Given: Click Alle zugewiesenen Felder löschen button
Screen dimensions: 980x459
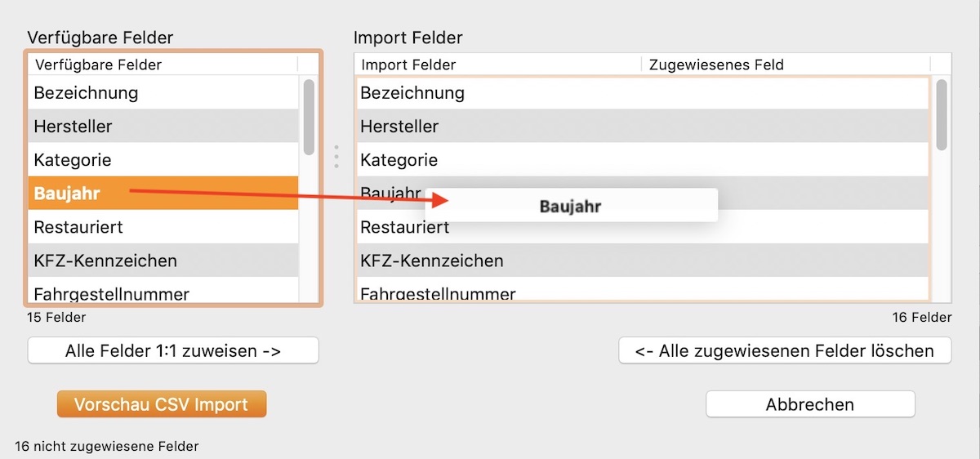Looking at the screenshot, I should 785,351.
